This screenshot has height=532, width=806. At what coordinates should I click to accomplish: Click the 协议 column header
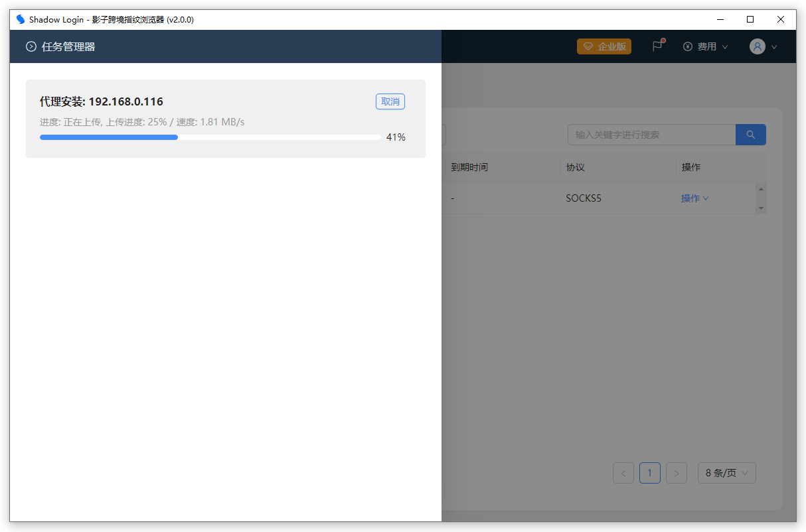(x=576, y=167)
